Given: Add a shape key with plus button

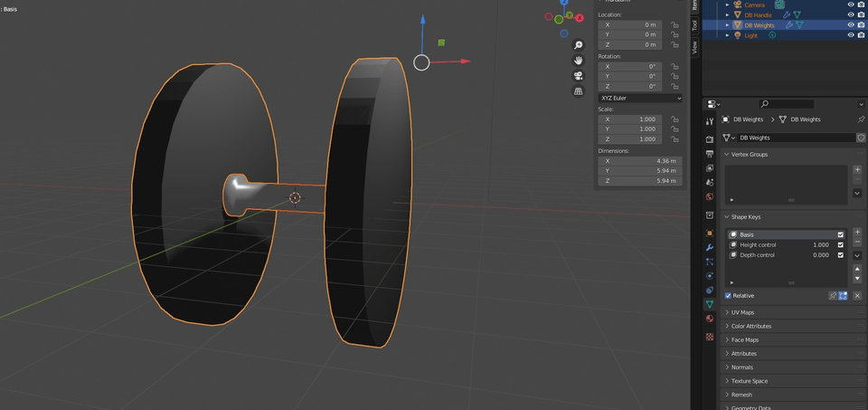Looking at the screenshot, I should (857, 233).
